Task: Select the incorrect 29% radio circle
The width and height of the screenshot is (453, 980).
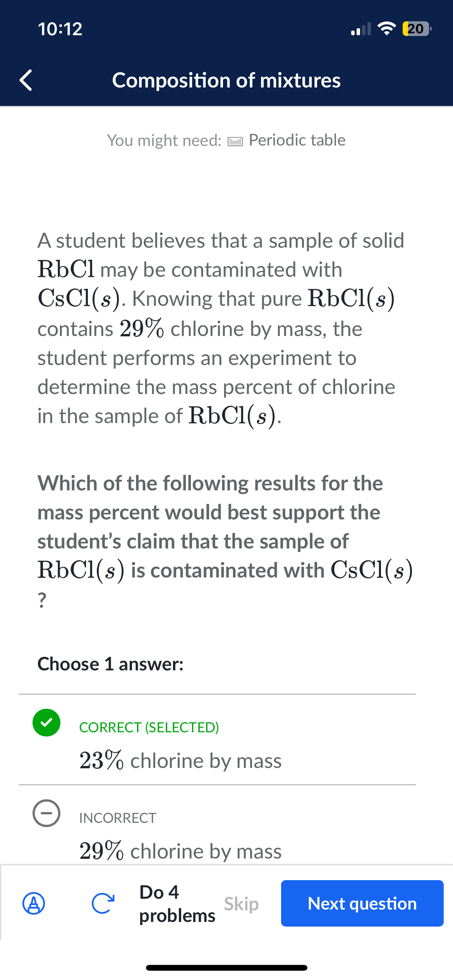Action: (x=46, y=813)
